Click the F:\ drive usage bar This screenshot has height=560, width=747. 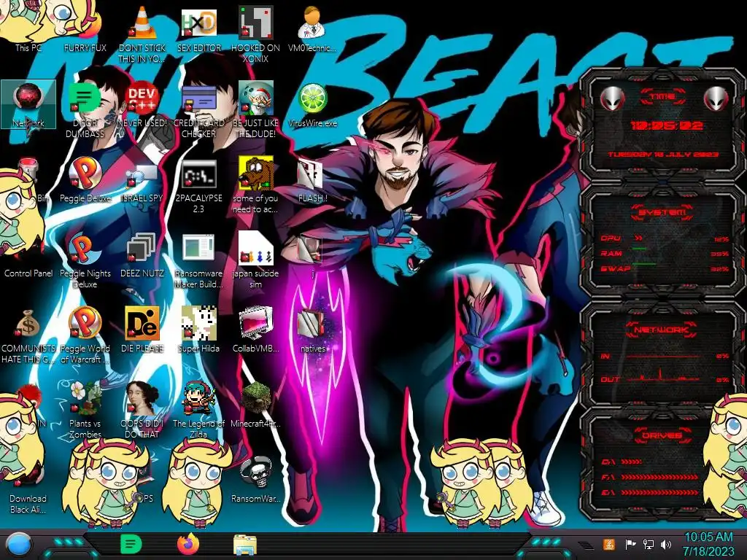pyautogui.click(x=659, y=477)
